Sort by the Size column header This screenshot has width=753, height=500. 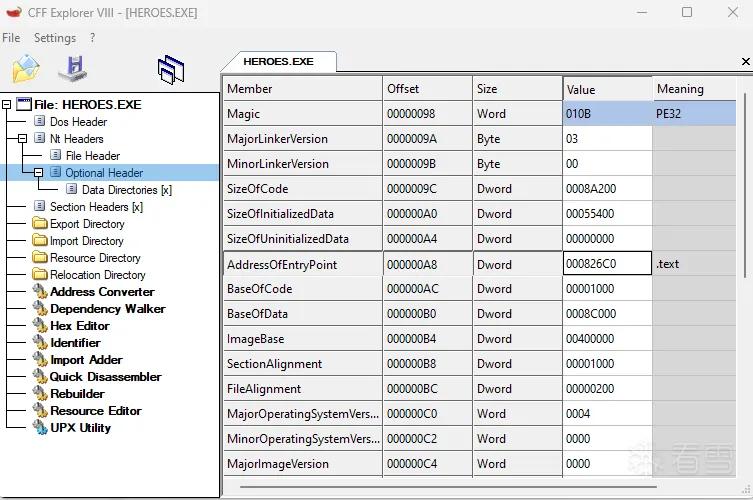(517, 88)
